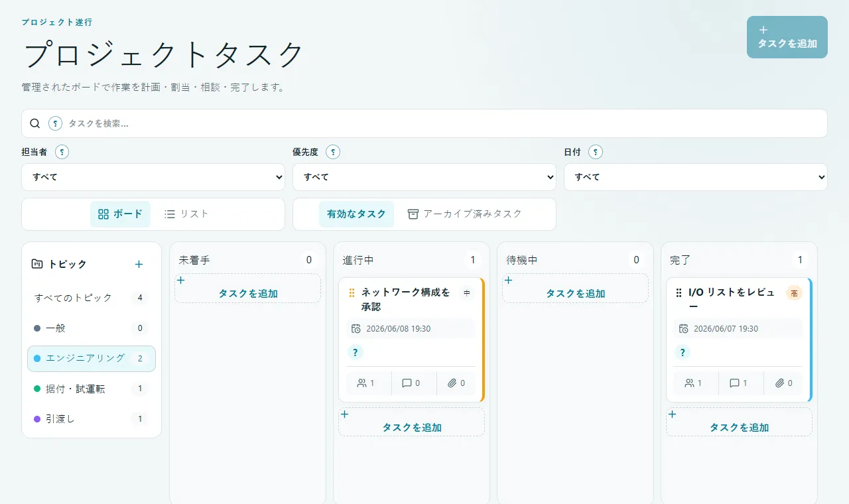Viewport: 849px width, 504px height.
Task: Open the 日付 dropdown
Action: tap(696, 177)
